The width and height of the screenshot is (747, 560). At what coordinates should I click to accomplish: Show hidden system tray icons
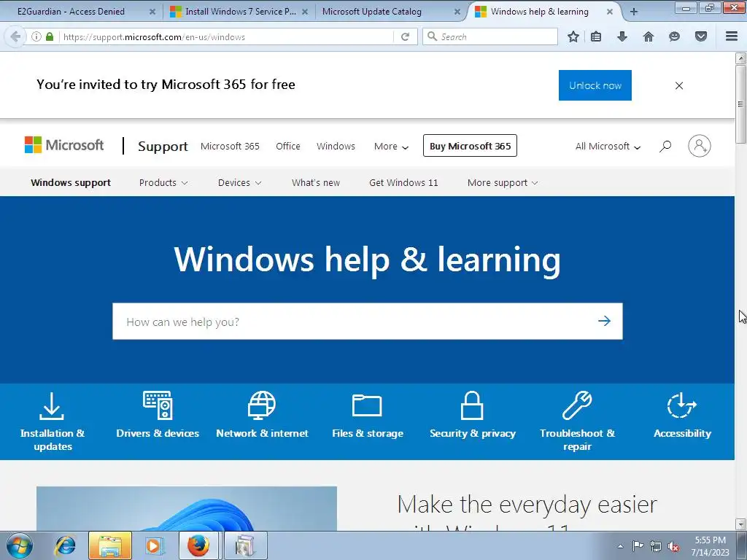click(x=620, y=546)
